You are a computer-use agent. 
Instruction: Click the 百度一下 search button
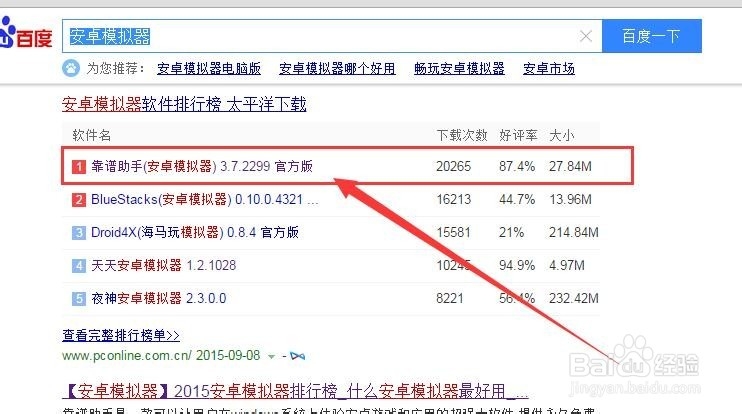(x=652, y=36)
